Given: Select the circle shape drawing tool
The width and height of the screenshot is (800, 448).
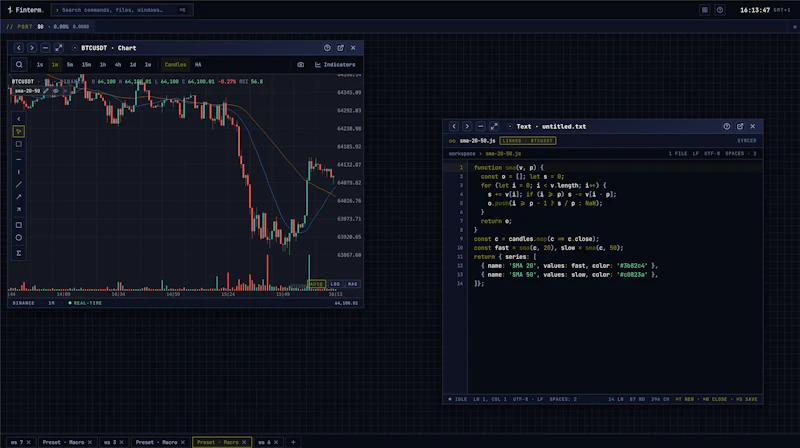Looking at the screenshot, I should point(19,238).
